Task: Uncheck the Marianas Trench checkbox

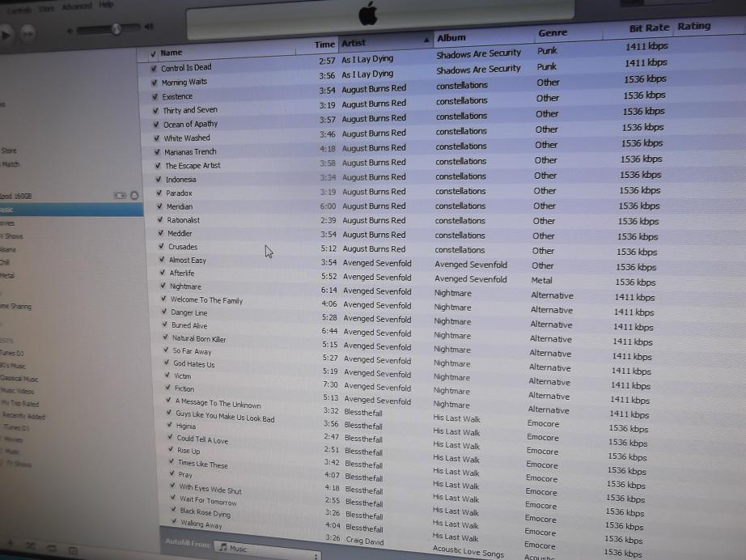Action: (157, 151)
